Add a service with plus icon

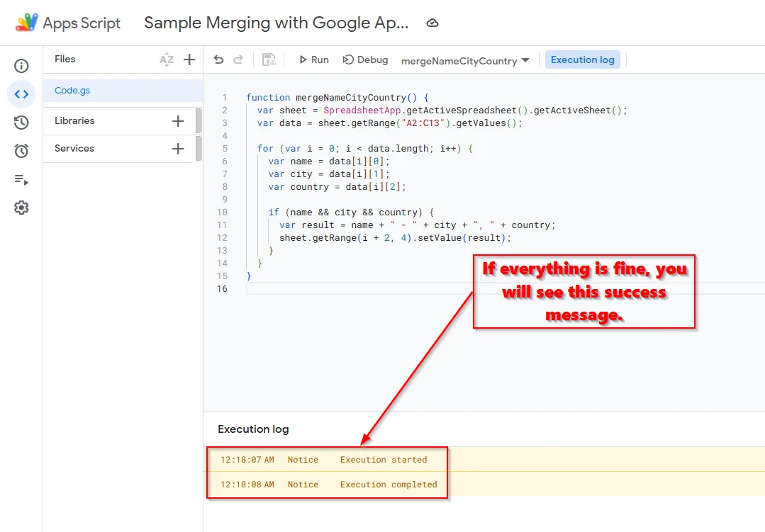coord(178,149)
